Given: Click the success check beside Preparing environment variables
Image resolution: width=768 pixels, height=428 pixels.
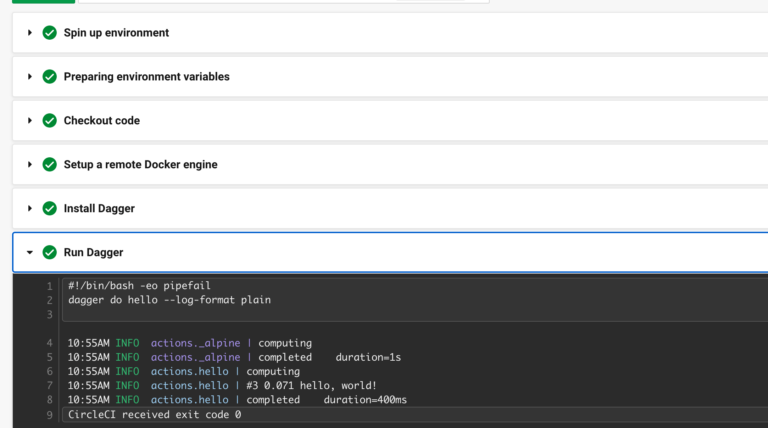Looking at the screenshot, I should pos(49,77).
